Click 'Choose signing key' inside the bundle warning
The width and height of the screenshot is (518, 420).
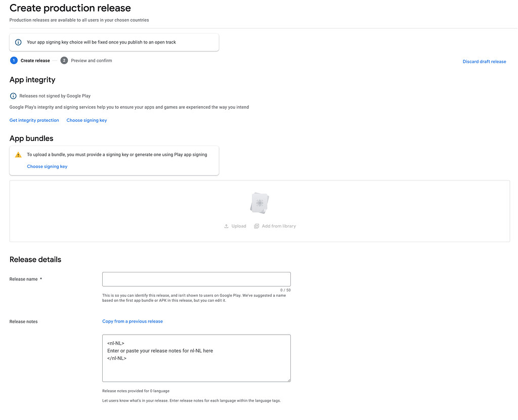click(x=47, y=166)
